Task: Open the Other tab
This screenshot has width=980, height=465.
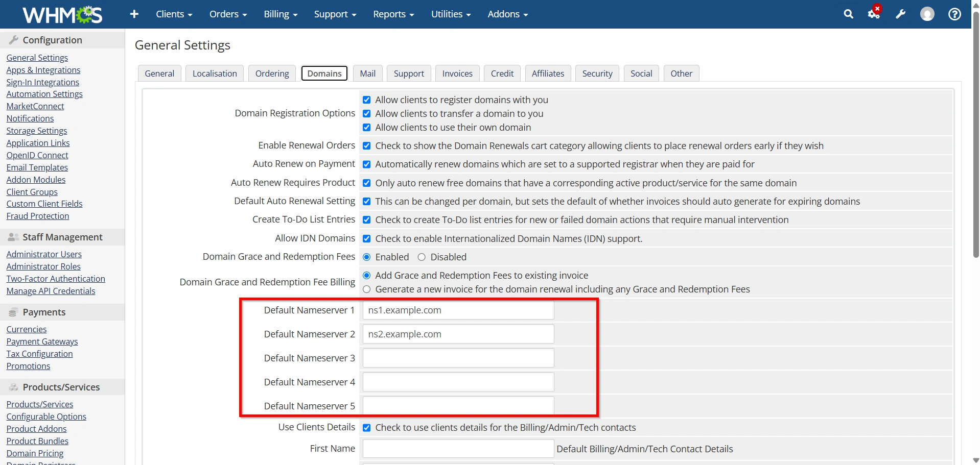Action: (x=682, y=74)
